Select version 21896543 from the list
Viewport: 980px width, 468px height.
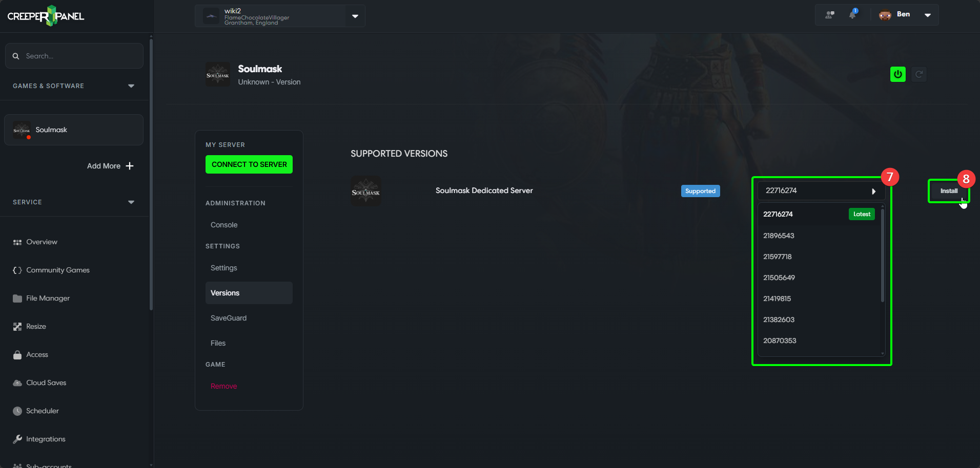[779, 236]
